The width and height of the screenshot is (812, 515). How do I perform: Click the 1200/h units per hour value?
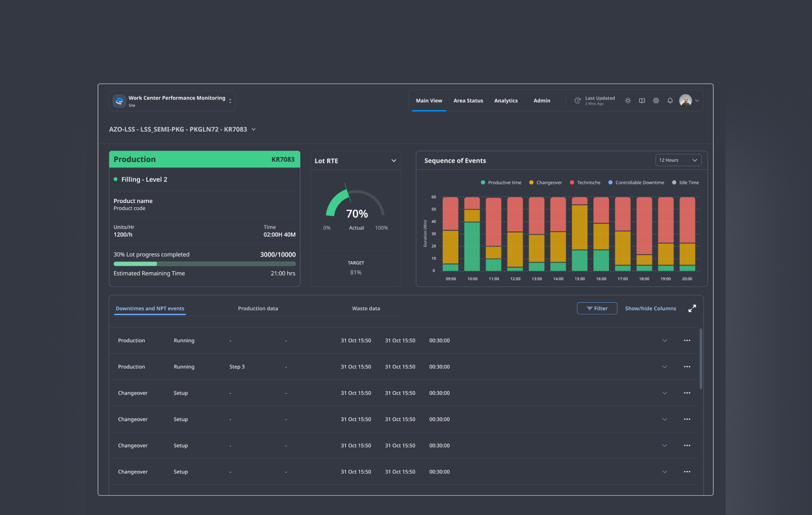click(123, 235)
